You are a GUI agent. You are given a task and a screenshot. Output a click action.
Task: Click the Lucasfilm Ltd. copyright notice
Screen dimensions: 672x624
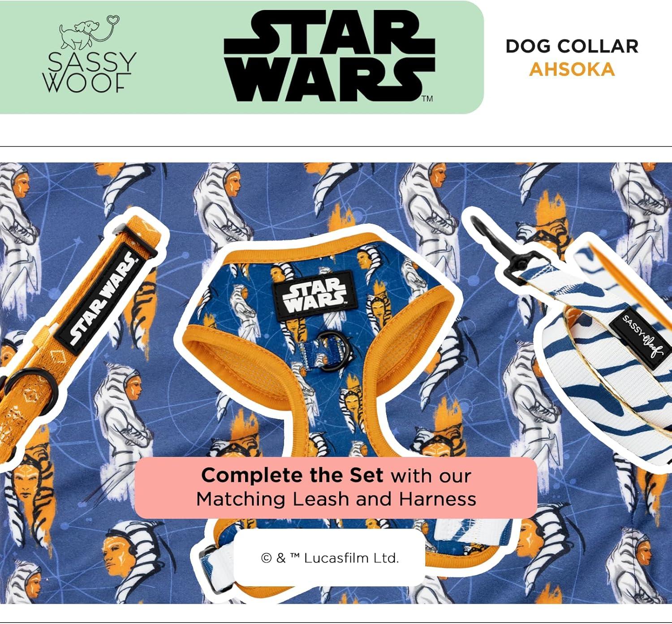coord(330,558)
